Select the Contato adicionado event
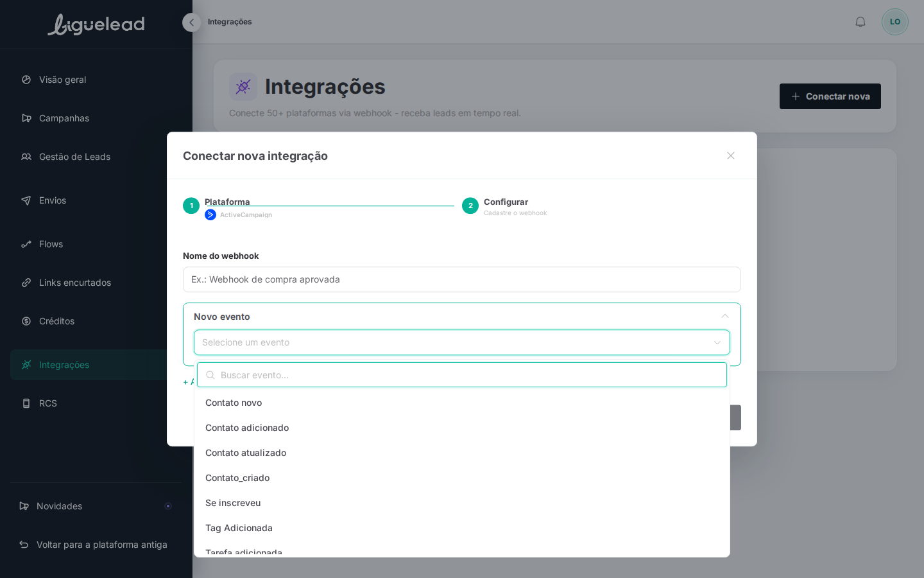Viewport: 924px width, 578px height. (x=462, y=428)
